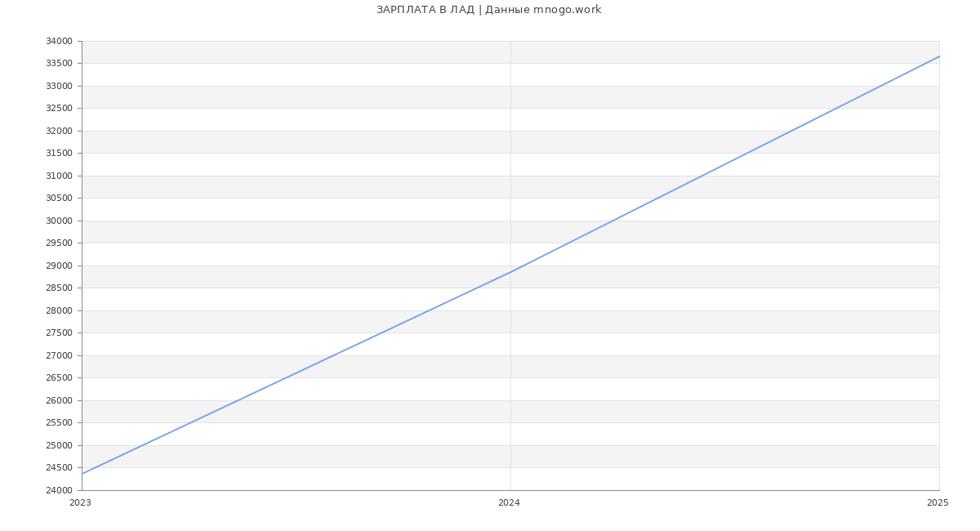Click the 31000 y-axis label
The height and width of the screenshot is (531, 980).
coord(59,176)
